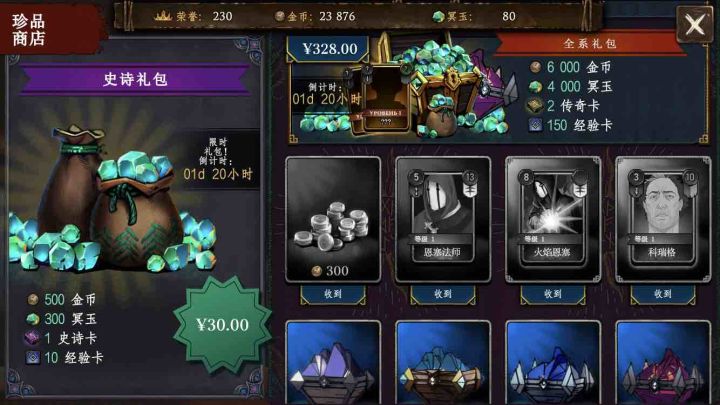Claim the 恩塞法师 card via 收到
This screenshot has height=405, width=720.
point(443,294)
